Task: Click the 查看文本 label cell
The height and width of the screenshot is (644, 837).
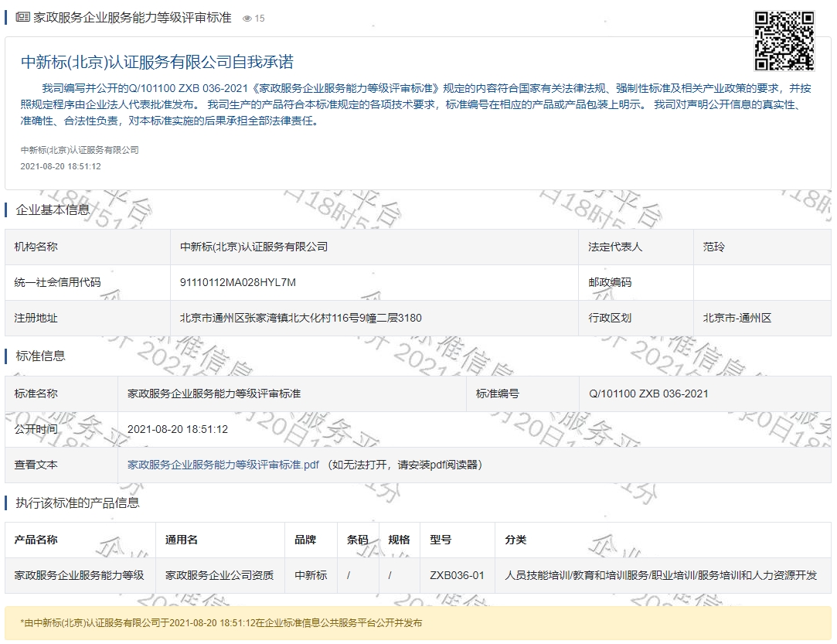Action: (61, 465)
